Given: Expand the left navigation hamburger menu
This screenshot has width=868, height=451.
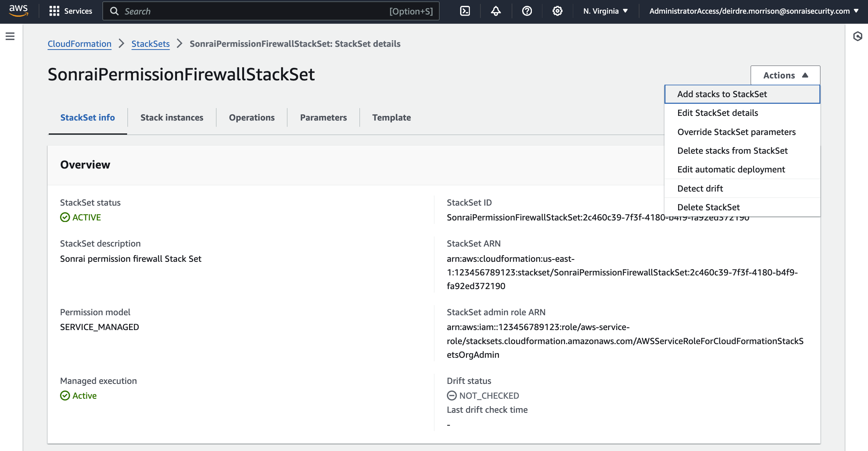Looking at the screenshot, I should click(10, 36).
